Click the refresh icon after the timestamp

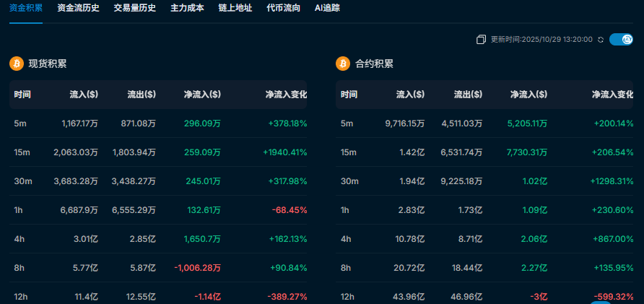click(601, 40)
